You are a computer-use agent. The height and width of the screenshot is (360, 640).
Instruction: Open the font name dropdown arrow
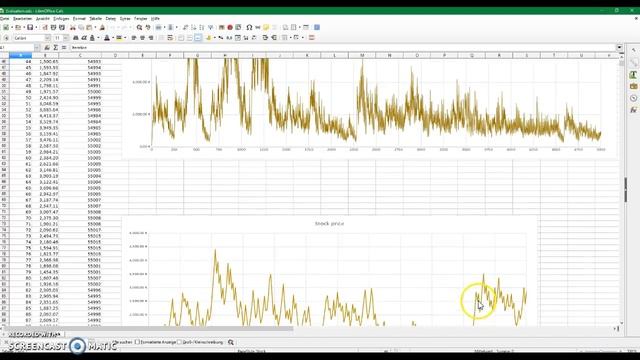(47, 38)
